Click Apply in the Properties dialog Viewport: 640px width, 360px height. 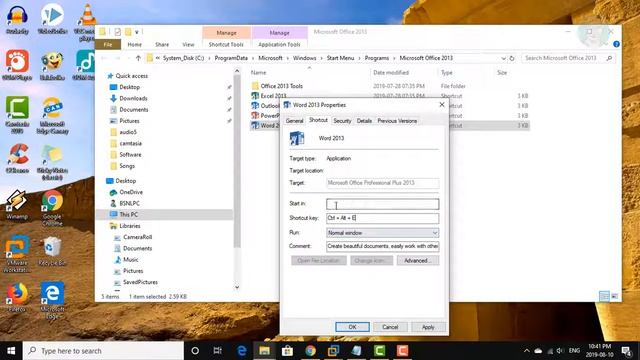point(428,327)
